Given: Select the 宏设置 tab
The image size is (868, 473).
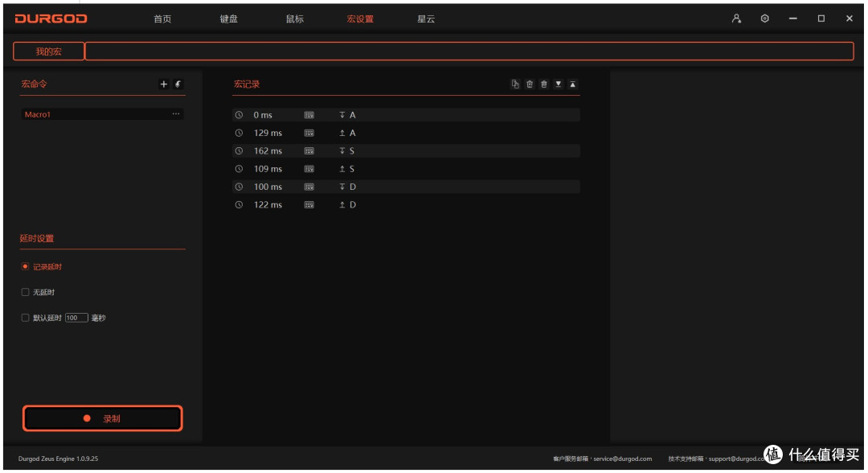Looking at the screenshot, I should click(x=360, y=19).
